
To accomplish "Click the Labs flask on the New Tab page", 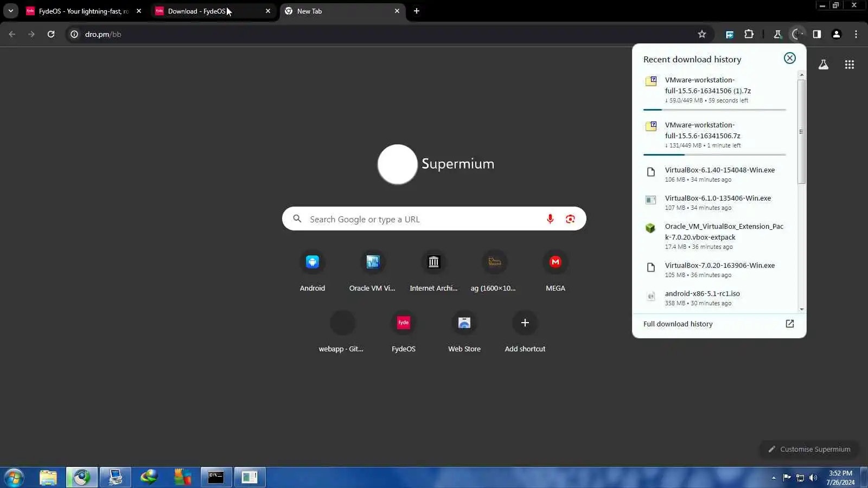I will pos(824,65).
